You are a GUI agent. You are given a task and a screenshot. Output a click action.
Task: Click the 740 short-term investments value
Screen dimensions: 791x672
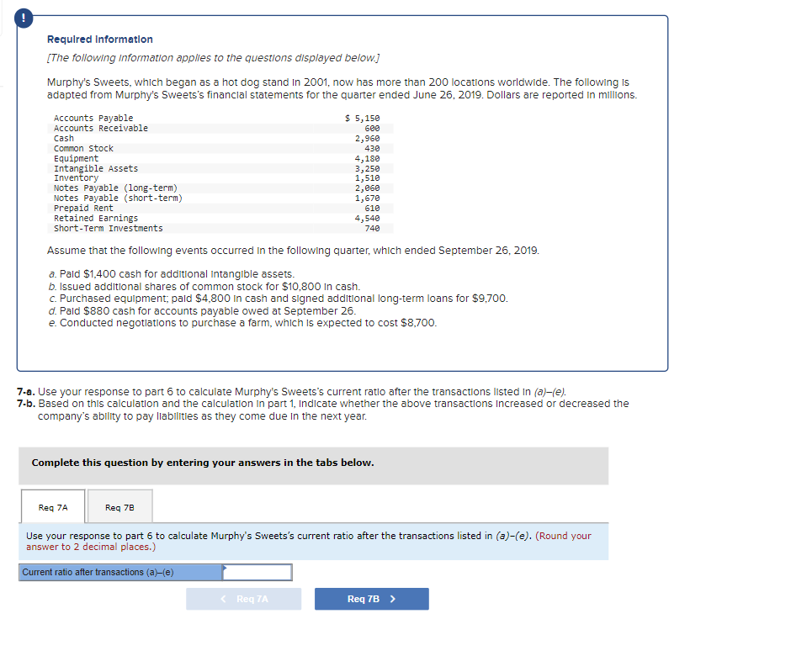point(372,229)
